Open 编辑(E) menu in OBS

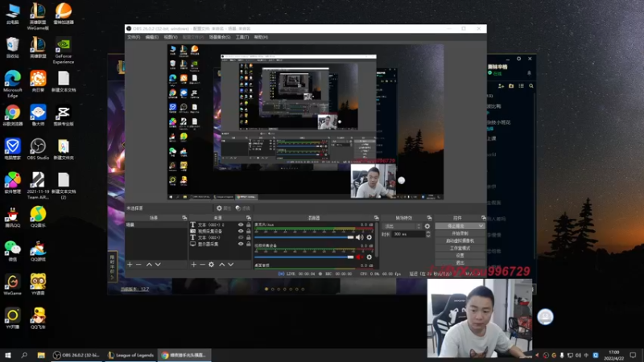click(151, 37)
